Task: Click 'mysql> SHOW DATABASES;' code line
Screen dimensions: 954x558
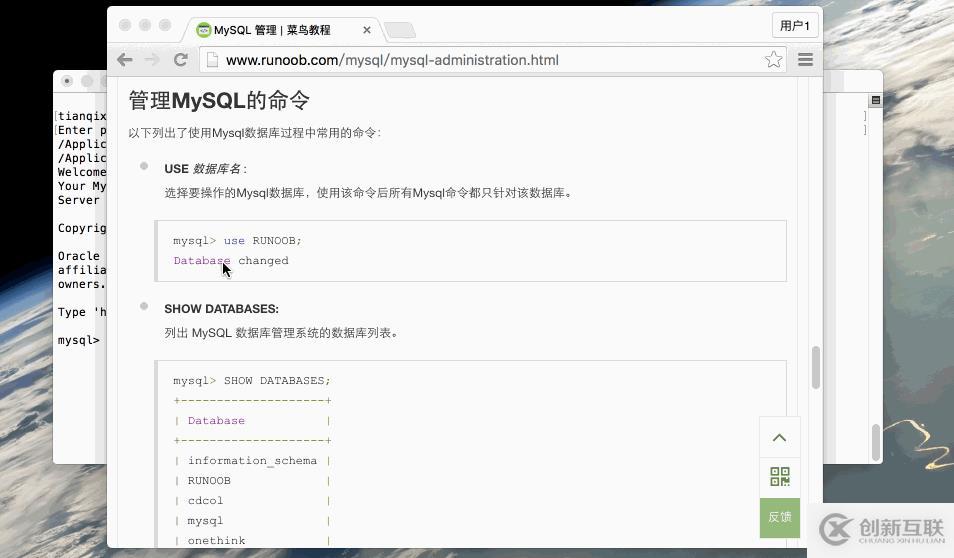Action: click(x=252, y=380)
